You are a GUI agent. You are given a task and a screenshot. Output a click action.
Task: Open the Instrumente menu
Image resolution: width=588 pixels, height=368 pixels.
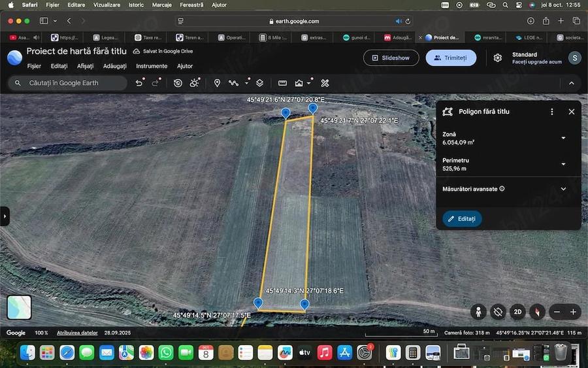click(x=152, y=66)
